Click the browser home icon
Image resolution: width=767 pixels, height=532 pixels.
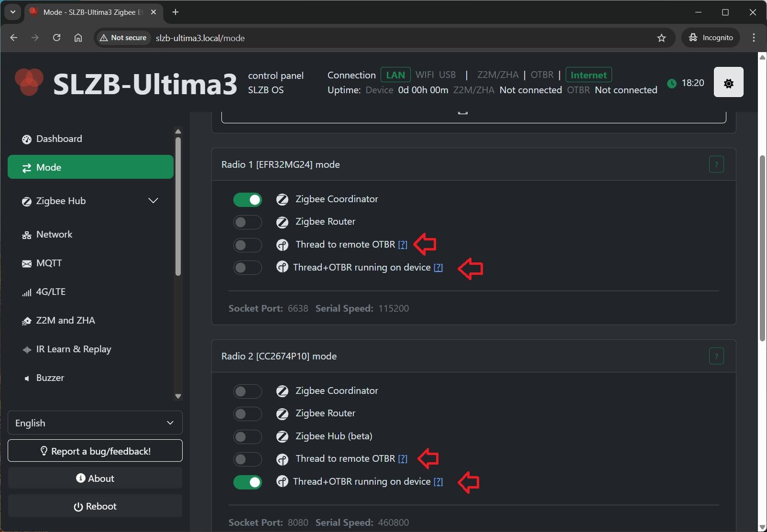(x=78, y=38)
